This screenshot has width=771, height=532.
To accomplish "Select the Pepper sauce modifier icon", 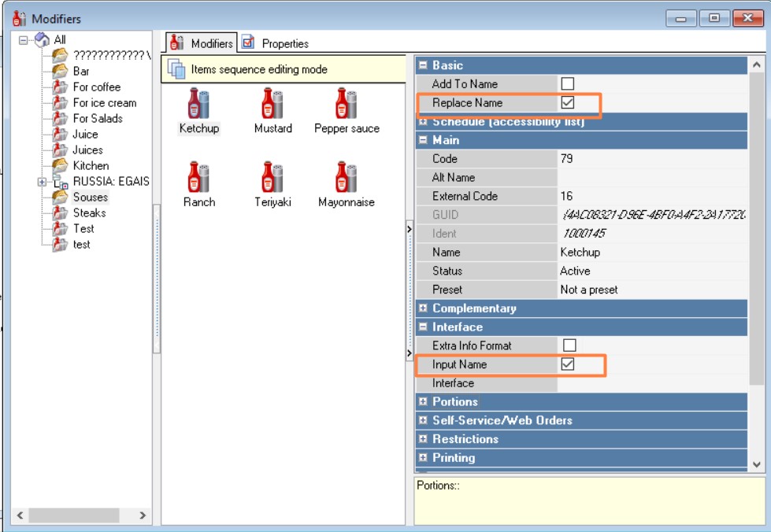I will pos(347,103).
